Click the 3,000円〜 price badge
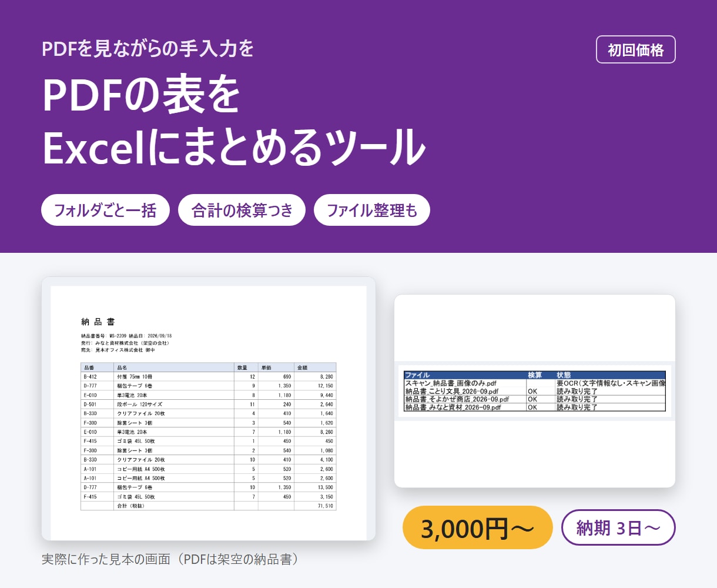The height and width of the screenshot is (588, 717). point(478,527)
